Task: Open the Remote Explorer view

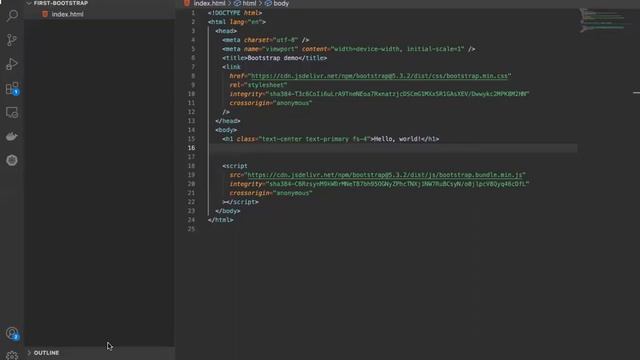Action: 12,112
